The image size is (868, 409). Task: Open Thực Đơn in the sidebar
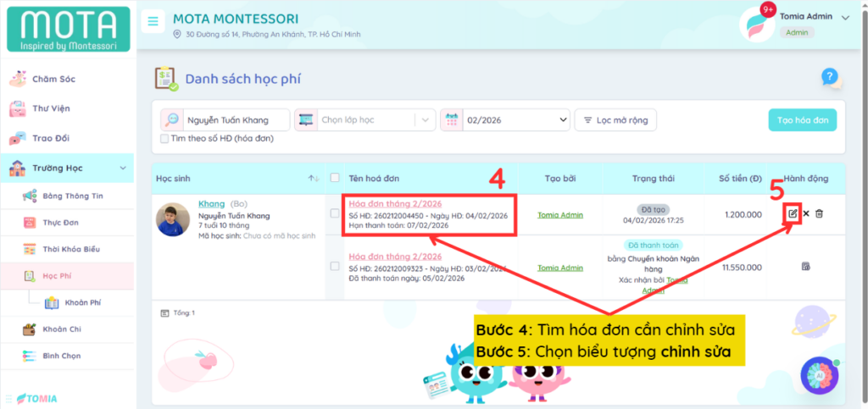(x=61, y=222)
